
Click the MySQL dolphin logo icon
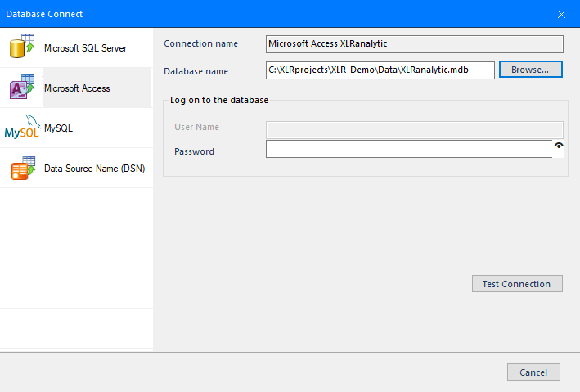pos(22,127)
